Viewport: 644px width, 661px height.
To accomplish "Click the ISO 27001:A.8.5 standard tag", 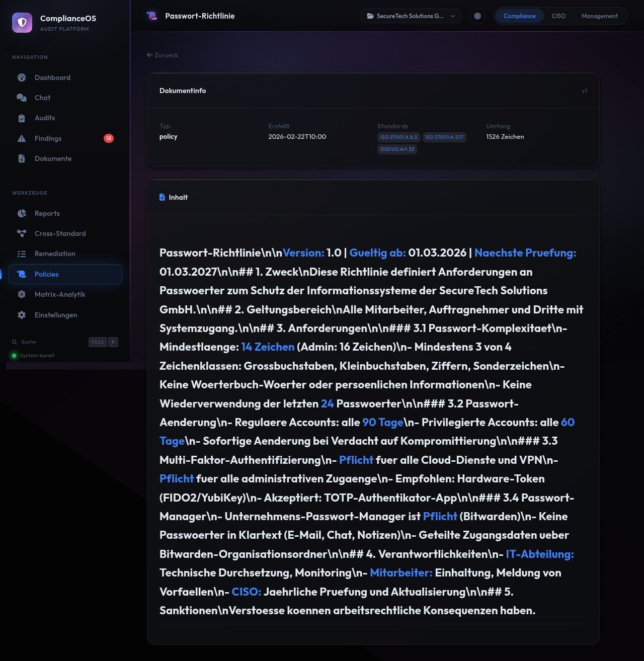I will click(398, 137).
